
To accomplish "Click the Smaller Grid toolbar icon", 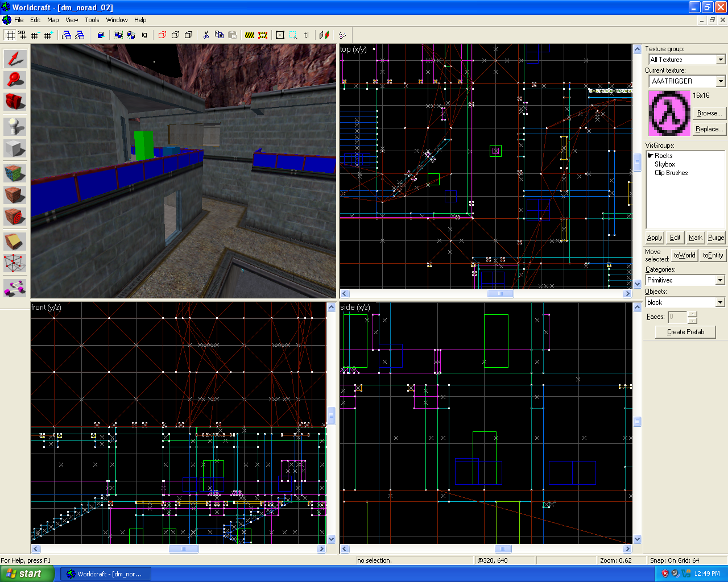I will 35,35.
